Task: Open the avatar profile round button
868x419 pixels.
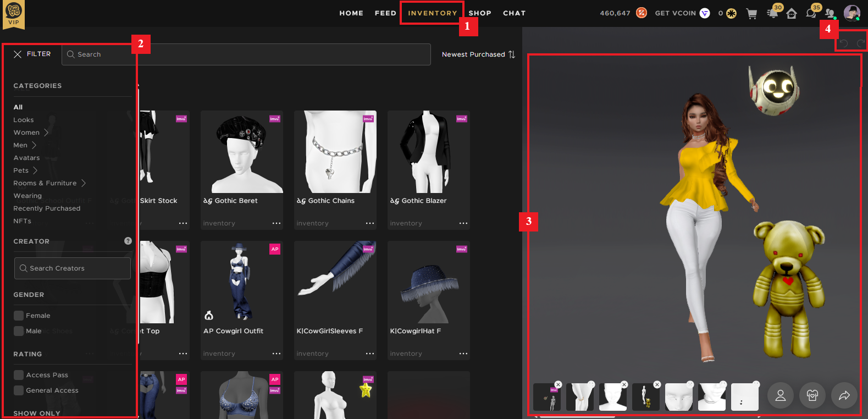Action: coord(781,395)
